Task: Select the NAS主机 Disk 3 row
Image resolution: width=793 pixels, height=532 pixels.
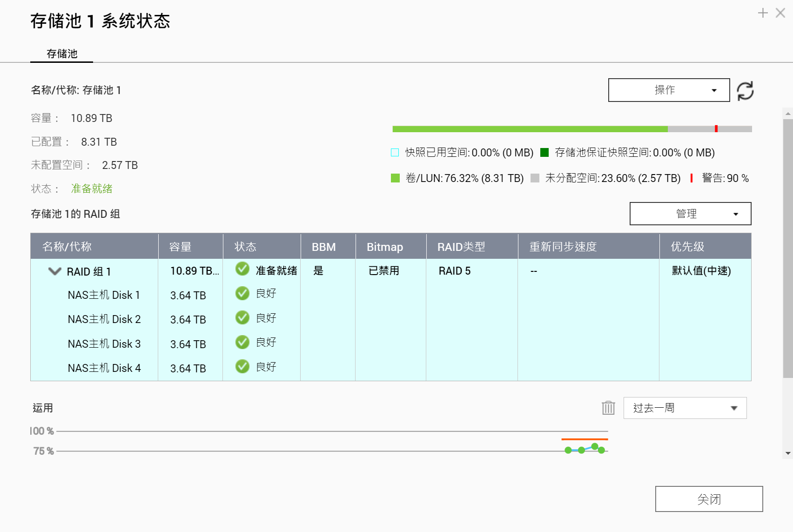Action: coord(104,344)
